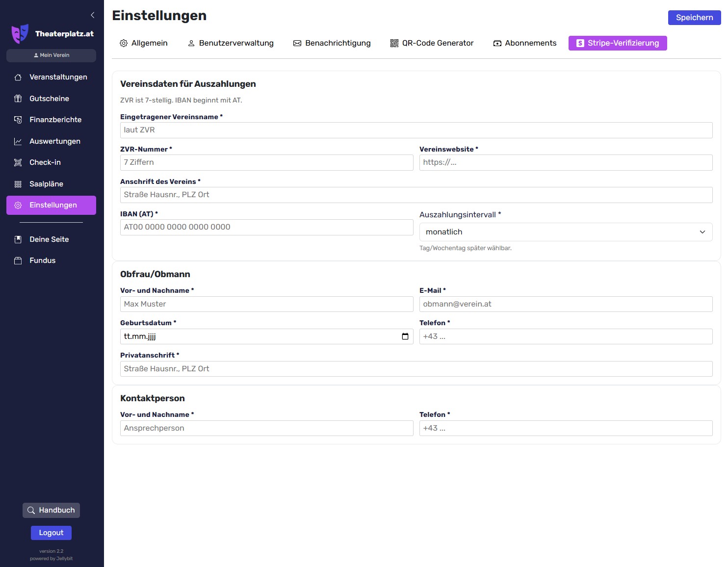Screen dimensions: 728x567
Task: Click the Check-in QR scan icon
Action: [18, 162]
